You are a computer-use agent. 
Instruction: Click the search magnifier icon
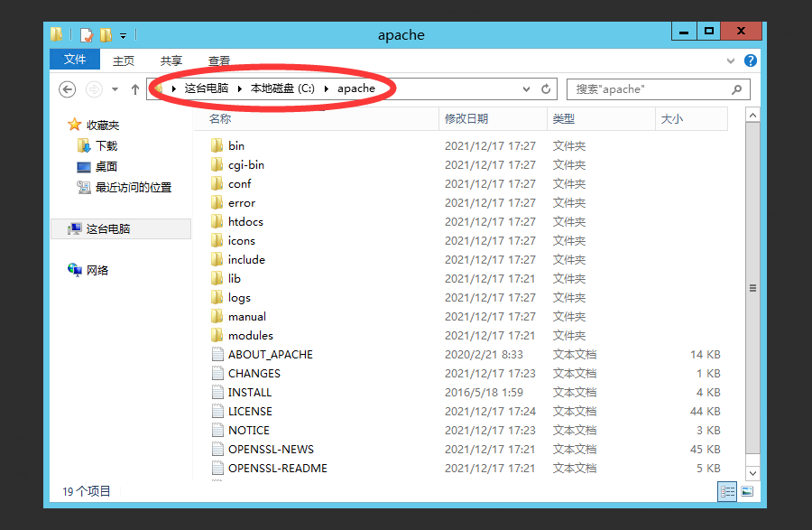point(736,89)
